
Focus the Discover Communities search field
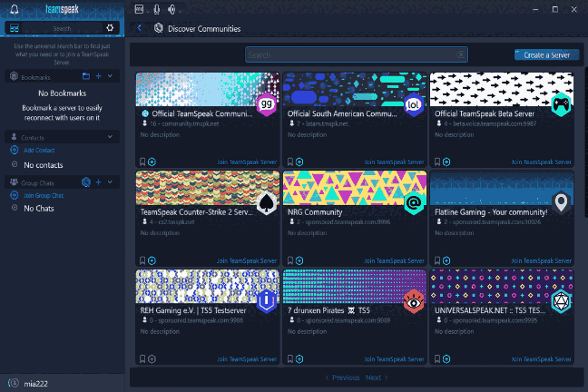click(x=356, y=55)
